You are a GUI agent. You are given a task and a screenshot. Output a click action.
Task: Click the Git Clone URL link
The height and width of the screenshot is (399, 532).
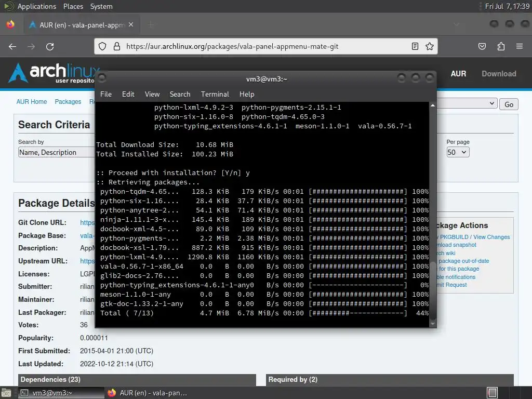87,222
